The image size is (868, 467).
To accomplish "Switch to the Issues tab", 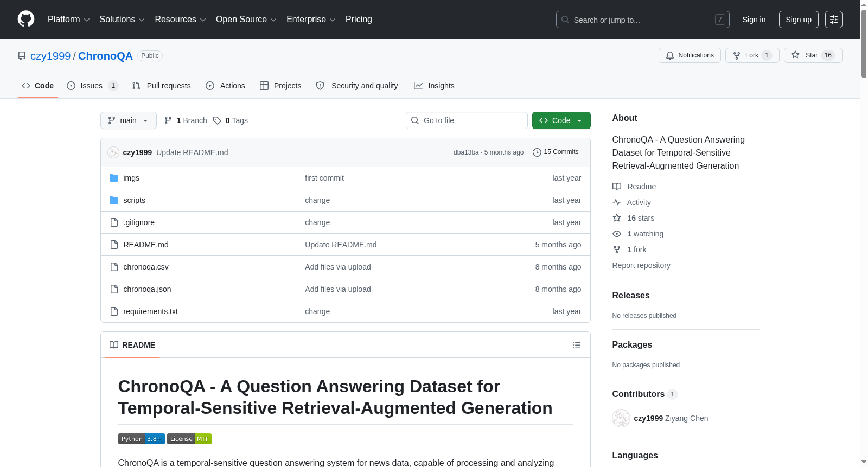I will click(x=92, y=86).
